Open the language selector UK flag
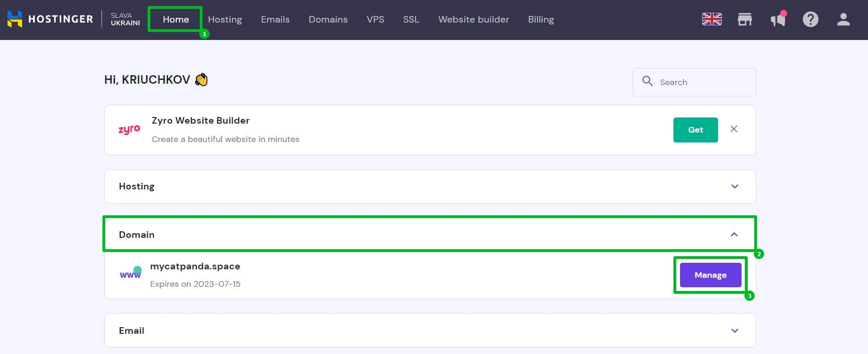The height and width of the screenshot is (354, 868). tap(712, 19)
